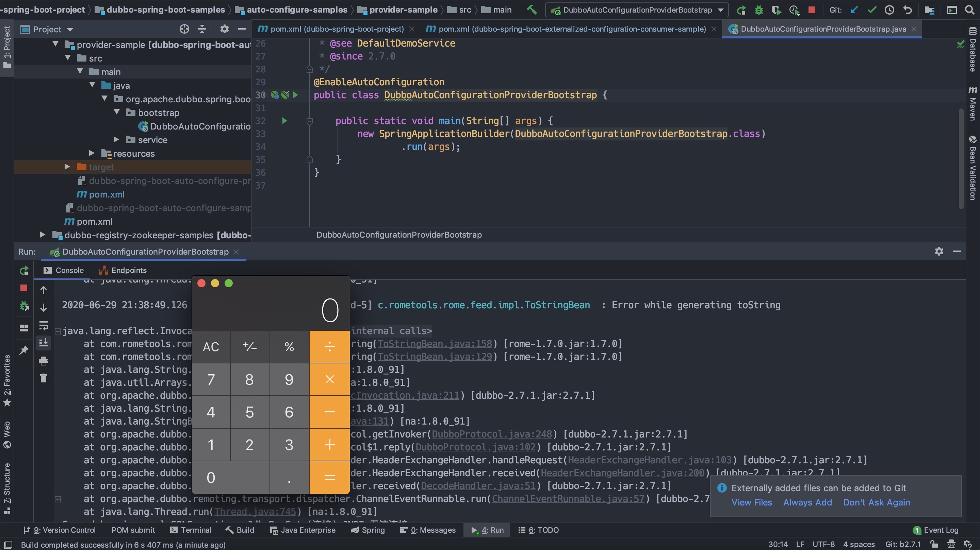The height and width of the screenshot is (550, 980).
Task: Toggle soft-wrap in the console
Action: (43, 325)
